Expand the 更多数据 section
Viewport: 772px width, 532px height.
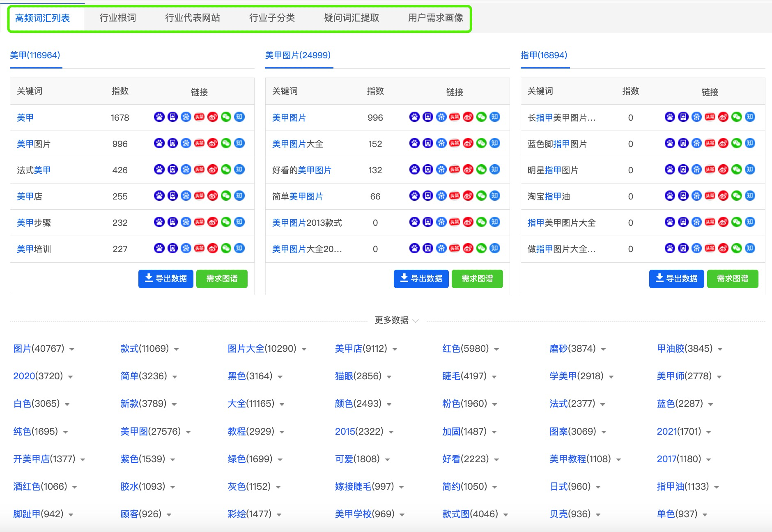(397, 320)
